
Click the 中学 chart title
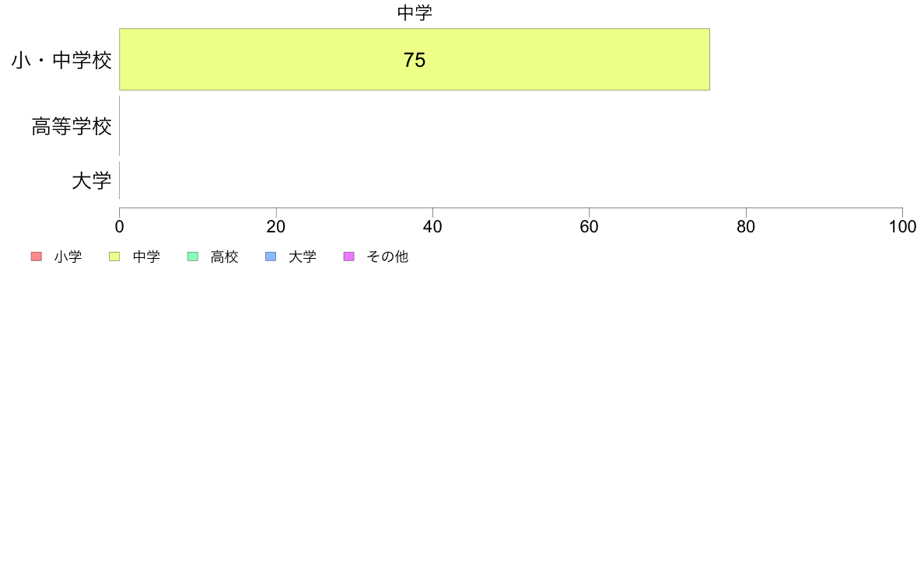[x=415, y=12]
